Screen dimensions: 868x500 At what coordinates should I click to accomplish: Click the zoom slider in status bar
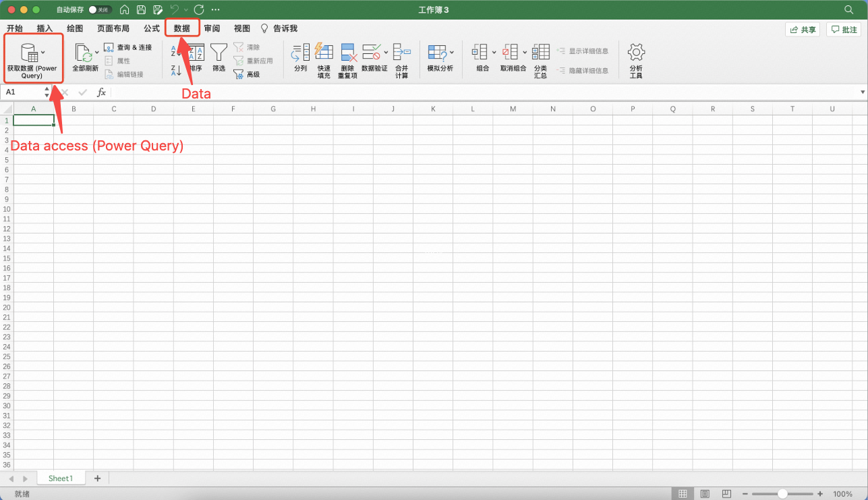782,494
